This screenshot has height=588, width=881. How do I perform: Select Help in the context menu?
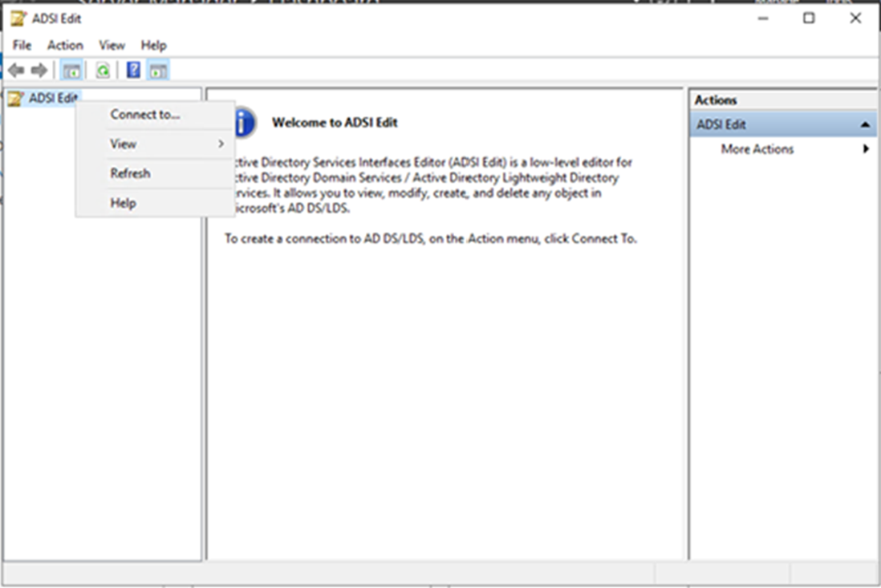[156, 203]
